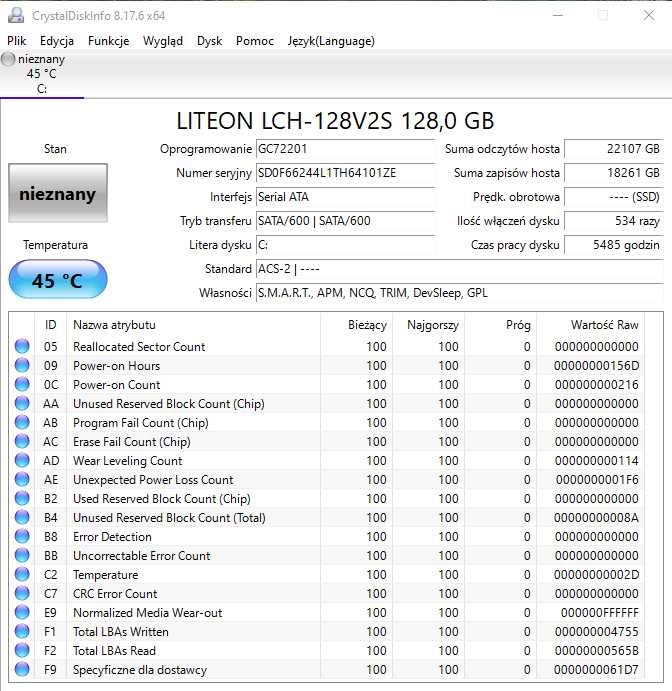Click status orb for Program Fail Count (Chip)

tap(22, 422)
